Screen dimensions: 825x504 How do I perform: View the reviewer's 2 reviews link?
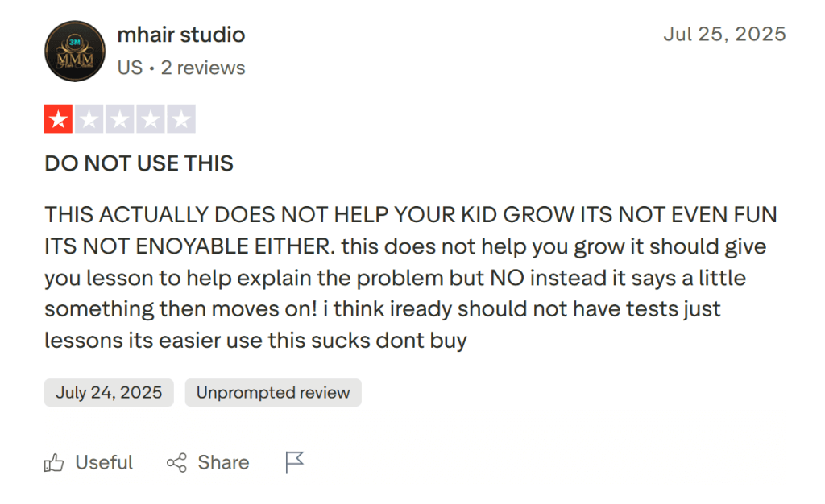tap(202, 68)
